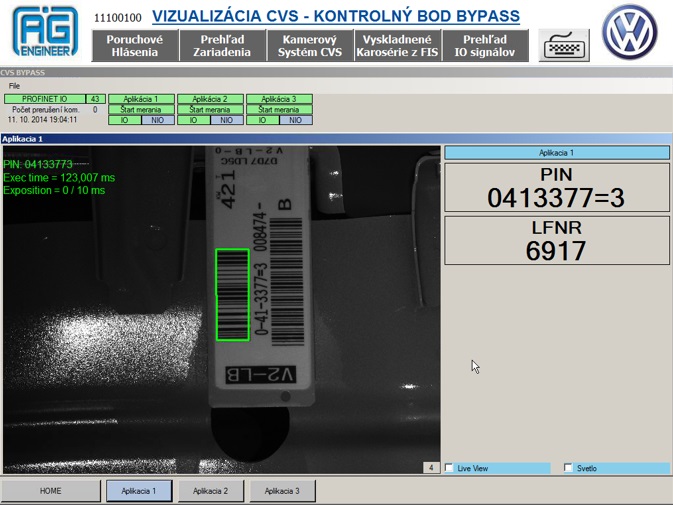Click the number 11100100 in header
The image size is (673, 505).
point(118,18)
